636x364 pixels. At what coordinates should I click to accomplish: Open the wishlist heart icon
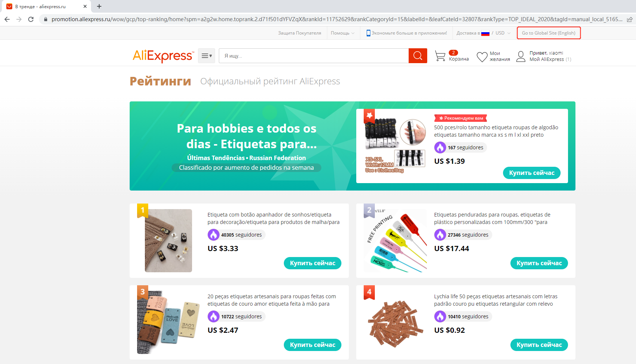click(x=482, y=57)
